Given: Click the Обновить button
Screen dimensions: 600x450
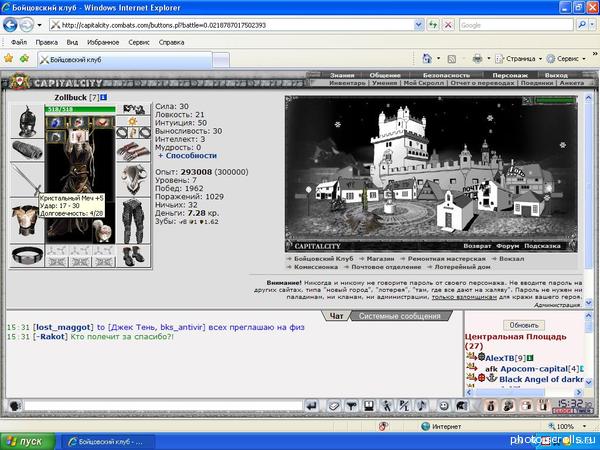Looking at the screenshot, I should pos(524,325).
